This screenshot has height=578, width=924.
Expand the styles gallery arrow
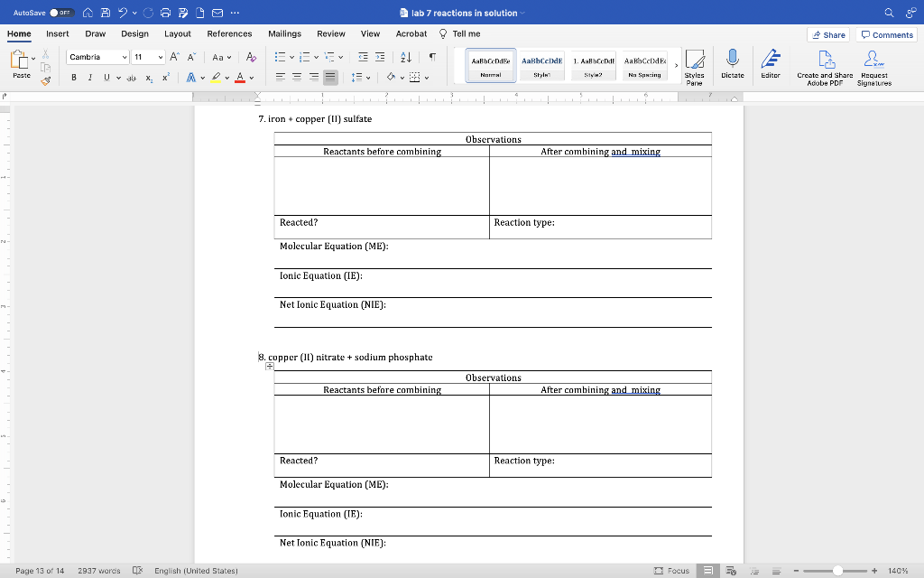pyautogui.click(x=676, y=65)
